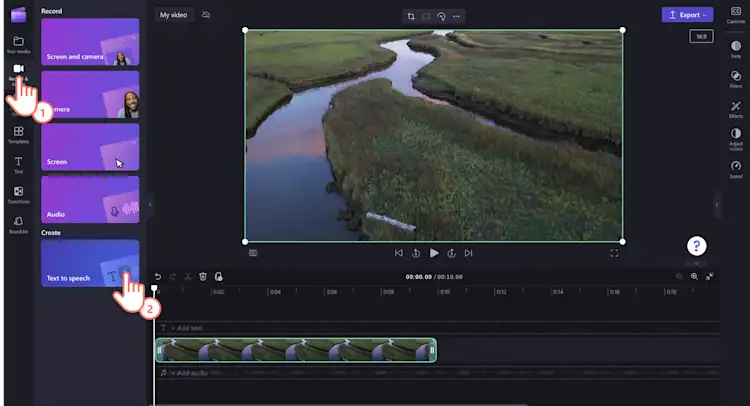Viewport: 750px width, 406px height.
Task: Choose the Screen and camera recording option
Action: click(90, 43)
